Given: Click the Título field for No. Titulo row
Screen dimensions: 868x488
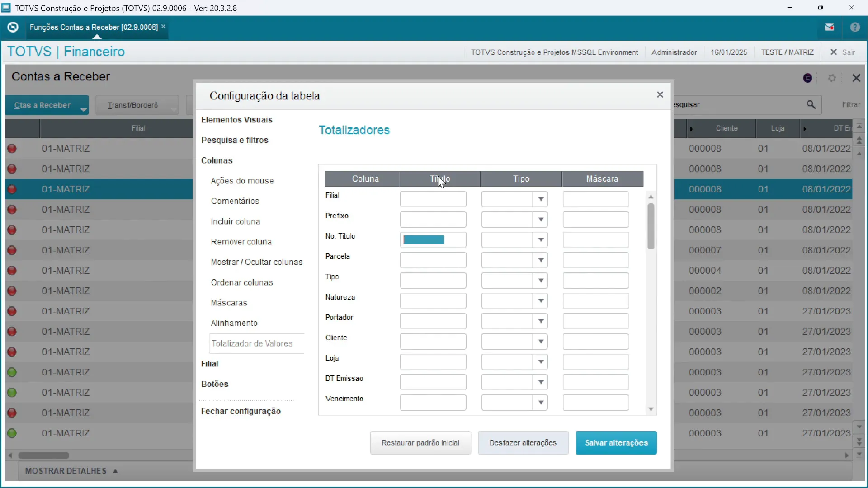Looking at the screenshot, I should 433,240.
